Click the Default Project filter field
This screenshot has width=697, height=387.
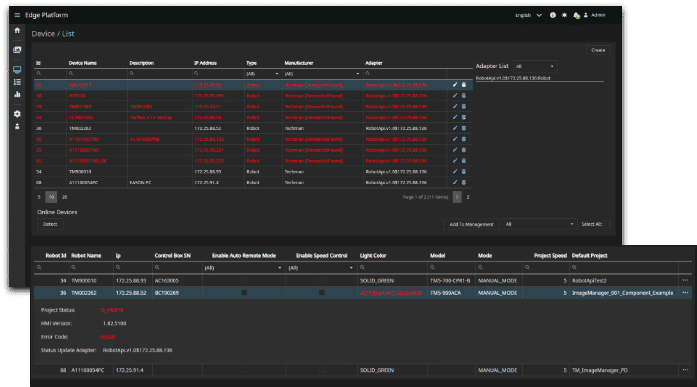click(x=623, y=268)
